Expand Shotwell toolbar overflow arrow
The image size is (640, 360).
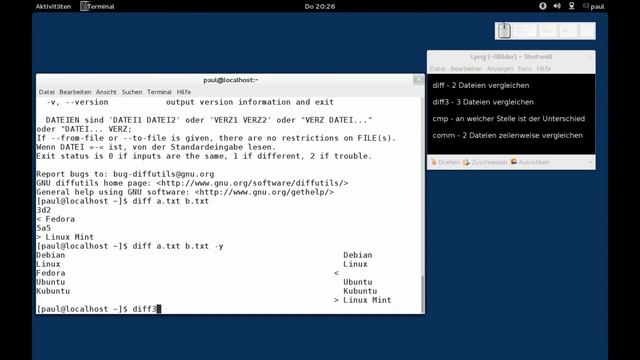click(x=590, y=162)
